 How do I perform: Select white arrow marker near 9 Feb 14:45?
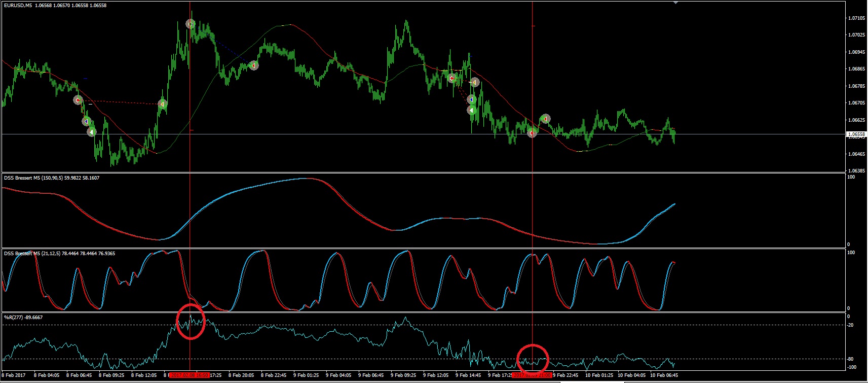(x=471, y=110)
